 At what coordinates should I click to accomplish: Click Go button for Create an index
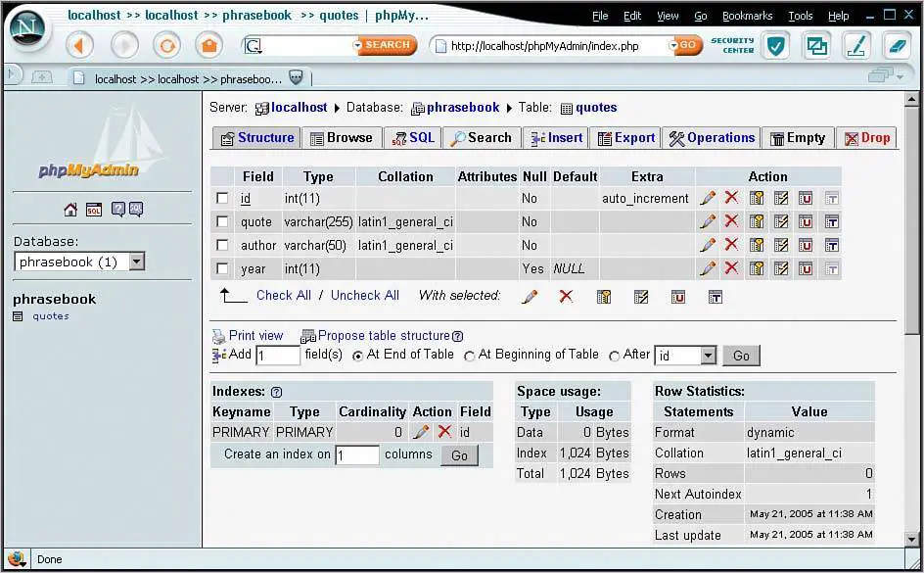tap(460, 455)
